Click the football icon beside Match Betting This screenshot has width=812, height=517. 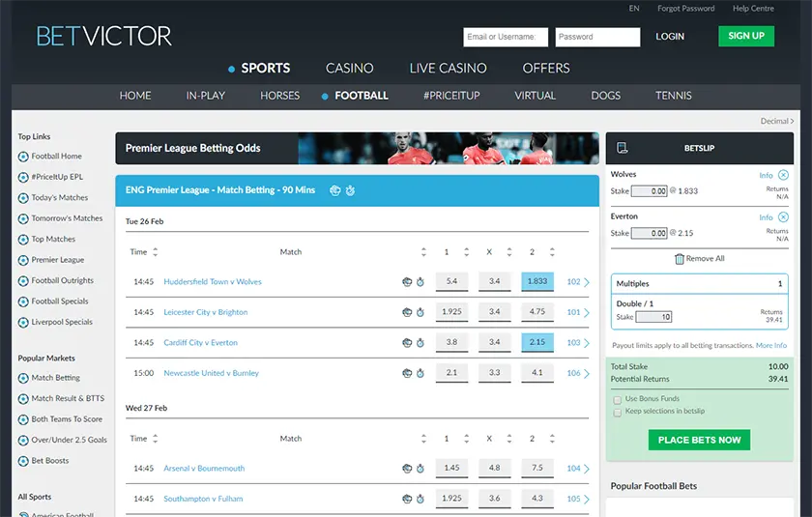[23, 378]
